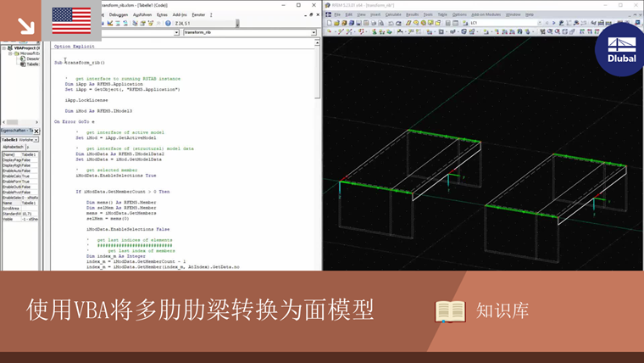Open the transform_rib procedure dropdown
This screenshot has width=644, height=363.
coord(314,32)
